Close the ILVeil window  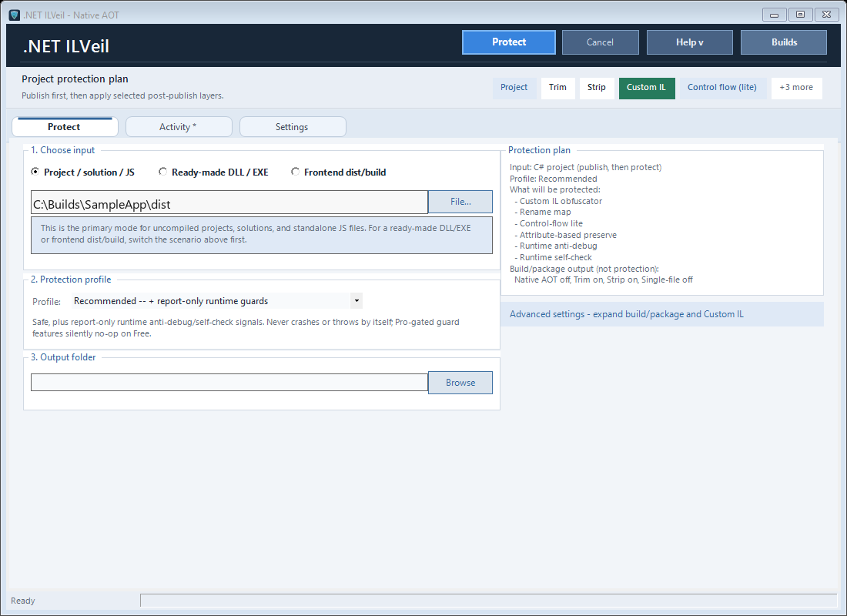[826, 15]
